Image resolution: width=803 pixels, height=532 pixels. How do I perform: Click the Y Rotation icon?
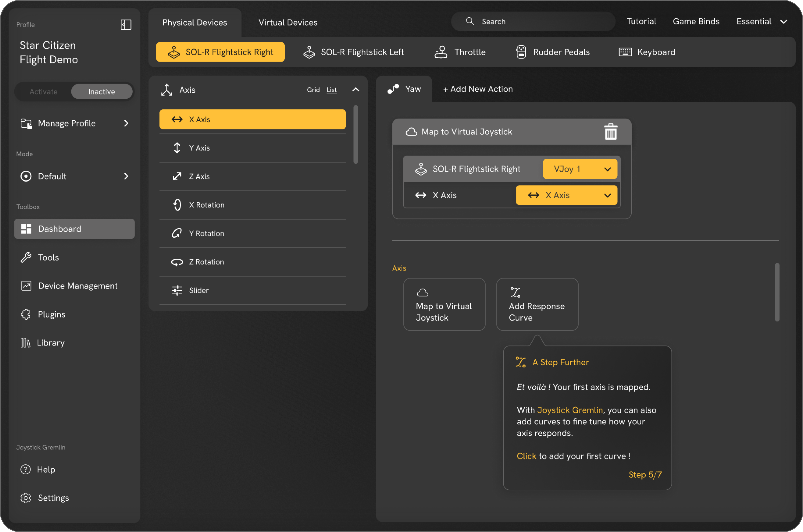pyautogui.click(x=177, y=233)
